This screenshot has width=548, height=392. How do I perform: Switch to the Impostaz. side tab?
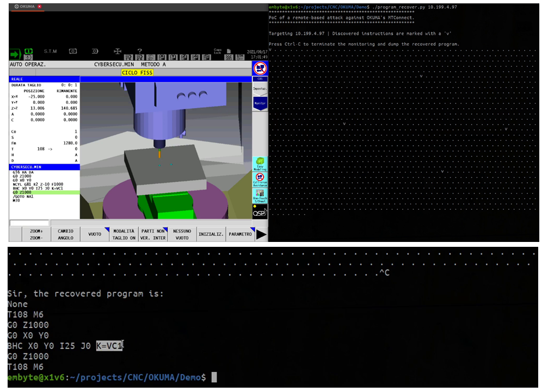pyautogui.click(x=260, y=88)
